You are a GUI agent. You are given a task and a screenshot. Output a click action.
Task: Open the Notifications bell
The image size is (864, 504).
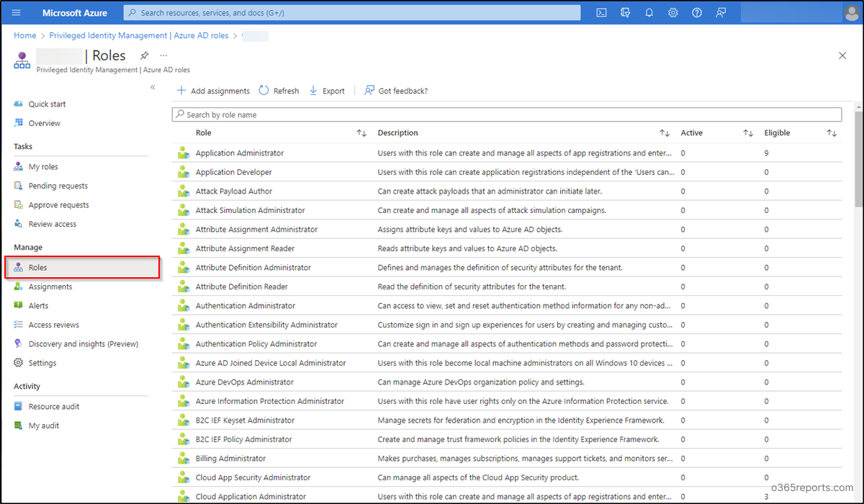[x=649, y=12]
